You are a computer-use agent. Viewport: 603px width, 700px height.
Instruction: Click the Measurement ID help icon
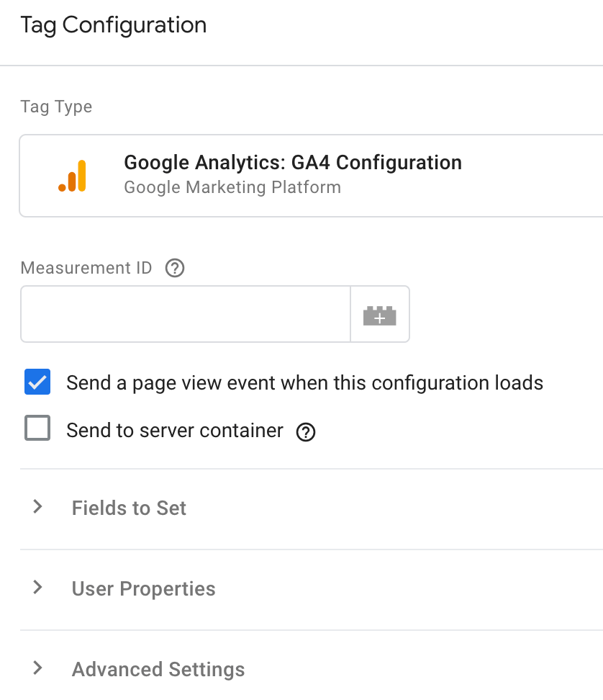175,269
